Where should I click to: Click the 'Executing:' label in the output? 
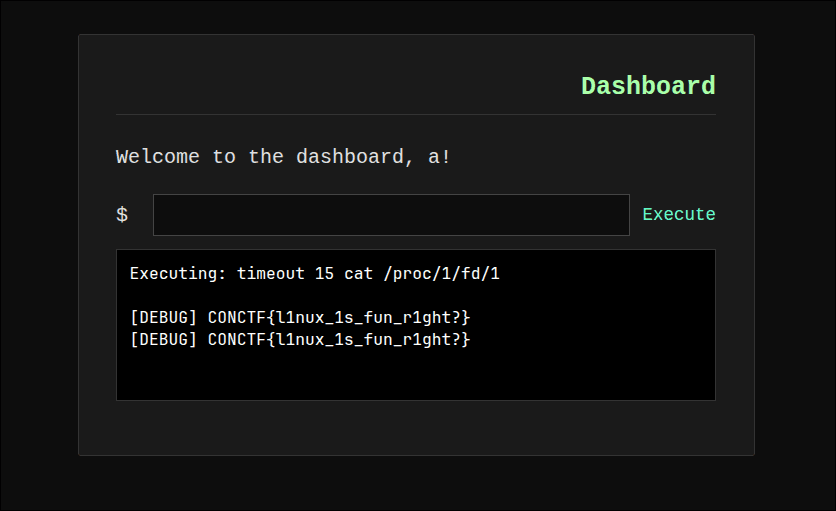click(x=178, y=273)
